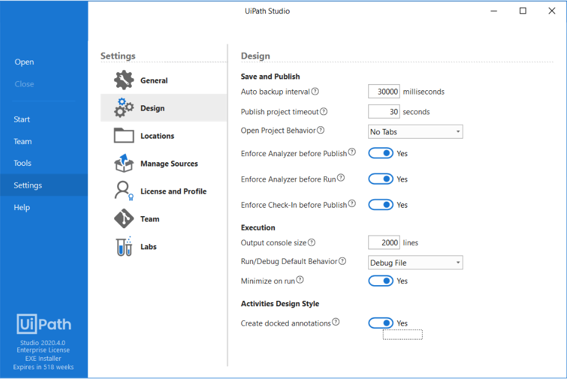Open License and Profile settings label
The width and height of the screenshot is (567, 380).
[x=173, y=191]
